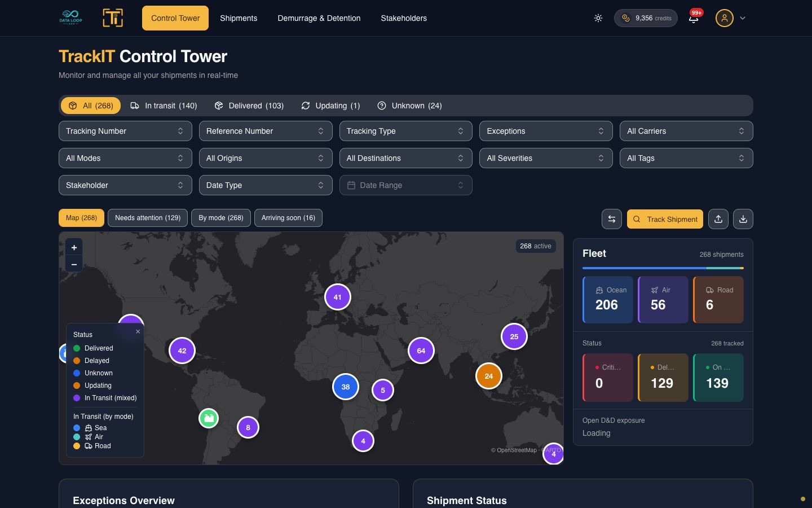The image size is (812, 508).
Task: Open the Tracking Number dropdown
Action: coord(125,131)
